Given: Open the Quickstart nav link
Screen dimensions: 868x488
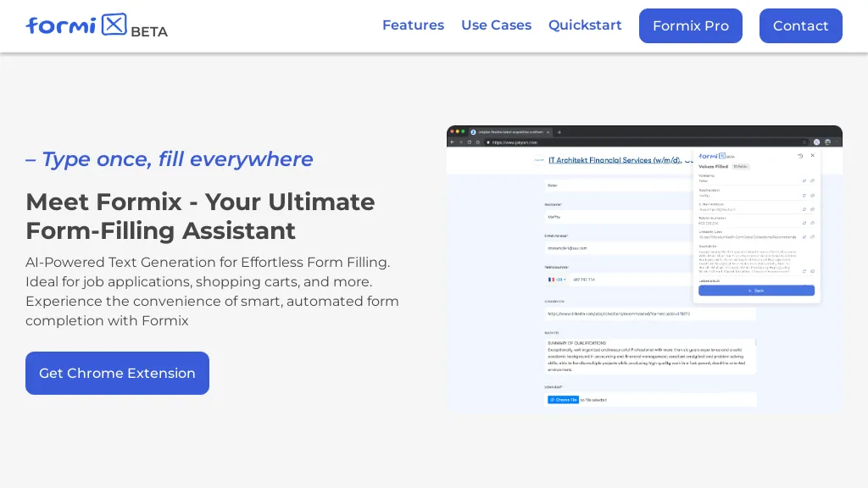Looking at the screenshot, I should click(x=585, y=25).
